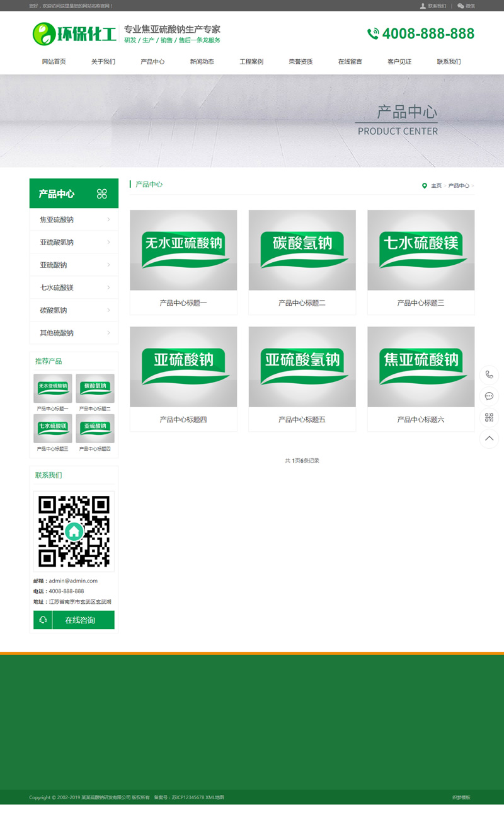504x827 pixels.
Task: Click the QR code icon on the right side
Action: [490, 417]
